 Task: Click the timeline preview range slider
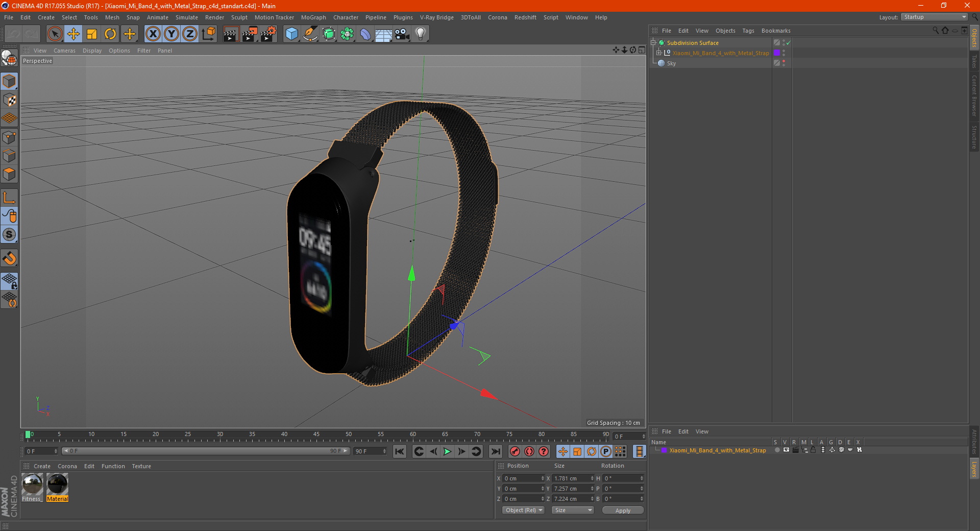(x=206, y=451)
